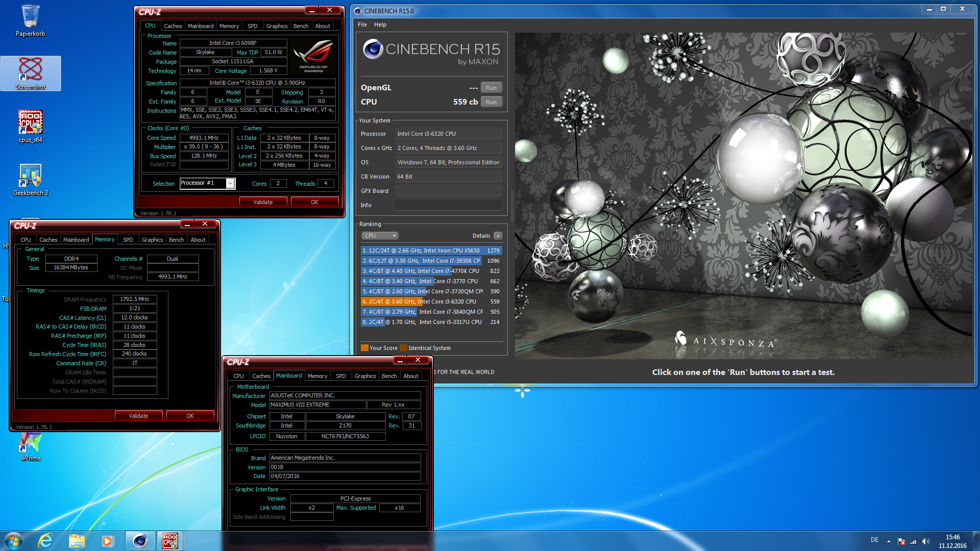The height and width of the screenshot is (551, 980).
Task: Launch the Geekbench 3 desktop shortcut
Action: point(31,180)
